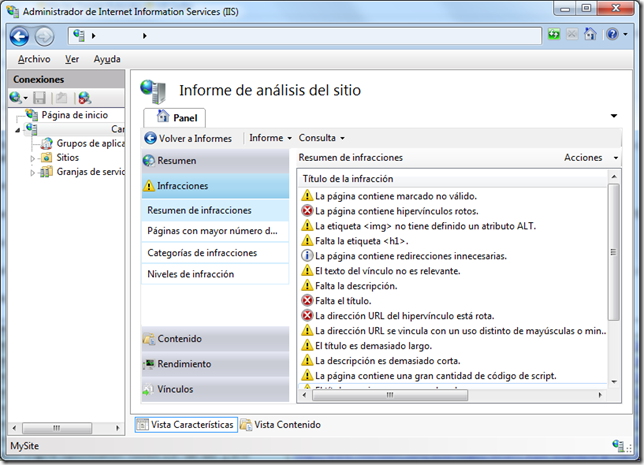This screenshot has width=644, height=465.
Task: Select Grupos de aplicaciones tree node
Action: click(x=90, y=143)
